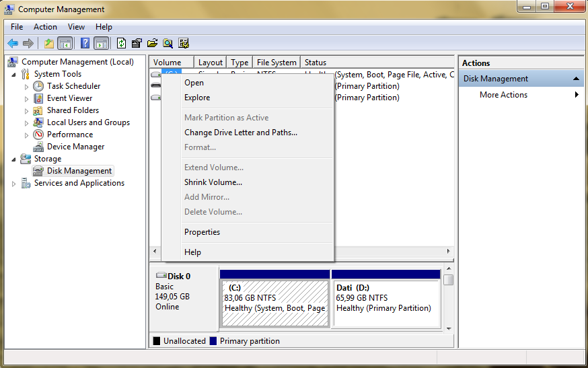This screenshot has height=368, width=588.
Task: Click the magnifier Explore toolbar icon
Action: tap(168, 43)
